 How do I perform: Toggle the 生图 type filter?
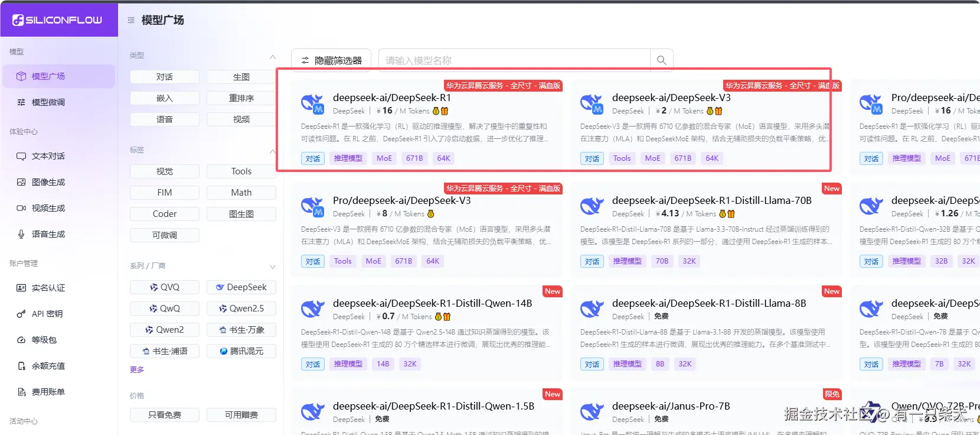click(241, 77)
